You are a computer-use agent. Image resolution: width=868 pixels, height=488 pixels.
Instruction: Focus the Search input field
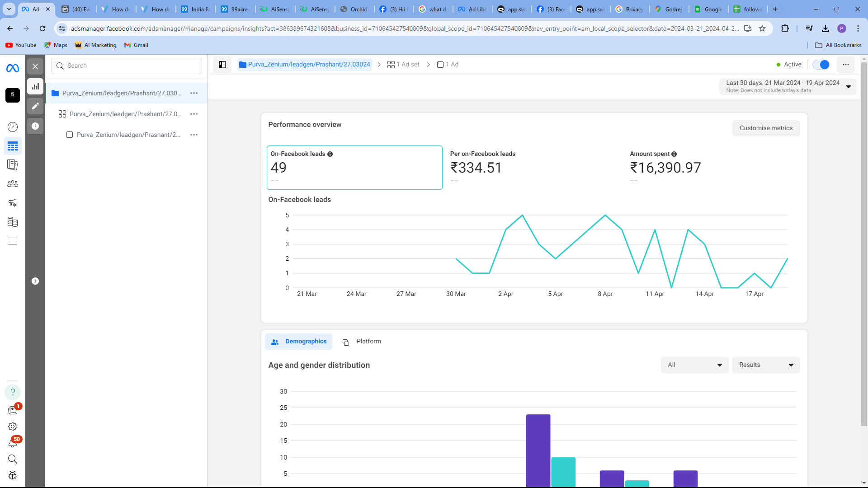127,66
